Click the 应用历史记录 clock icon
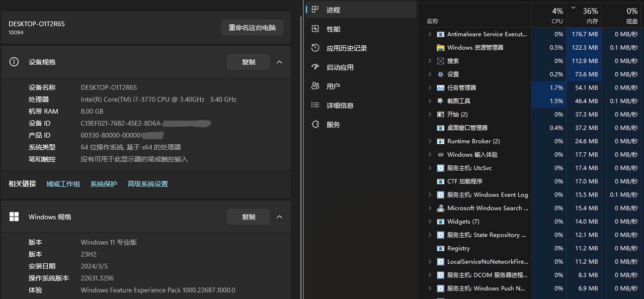The width and height of the screenshot is (644, 299). (315, 48)
